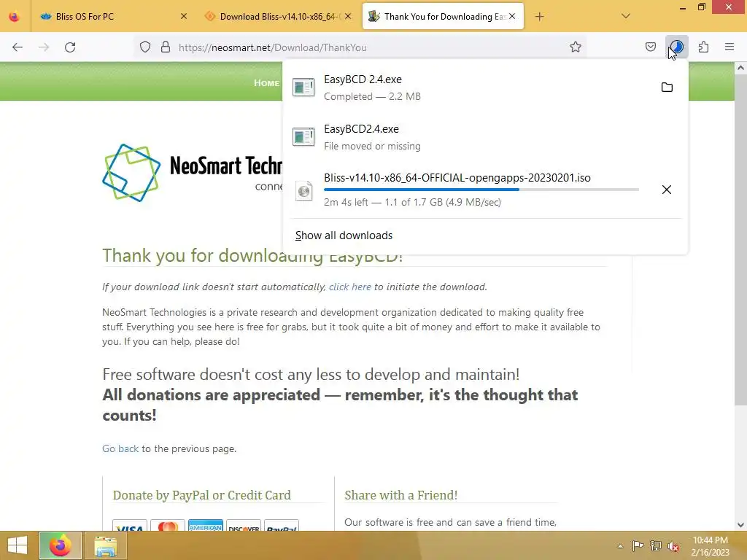This screenshot has width=747, height=560.
Task: Click the Home navigation menu item
Action: tap(266, 83)
